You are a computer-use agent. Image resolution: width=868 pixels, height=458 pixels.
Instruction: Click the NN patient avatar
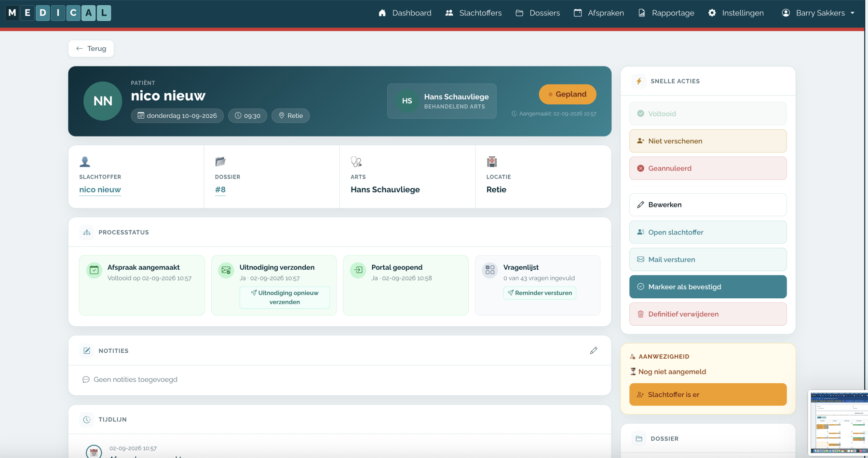[x=103, y=101]
